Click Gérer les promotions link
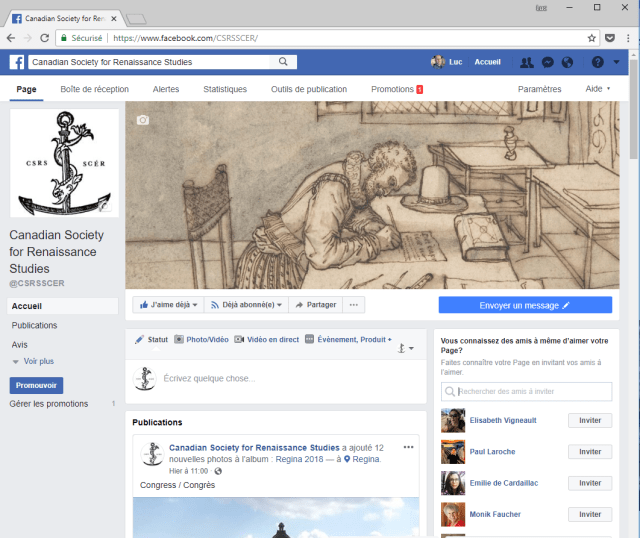The width and height of the screenshot is (640, 538). 49,404
